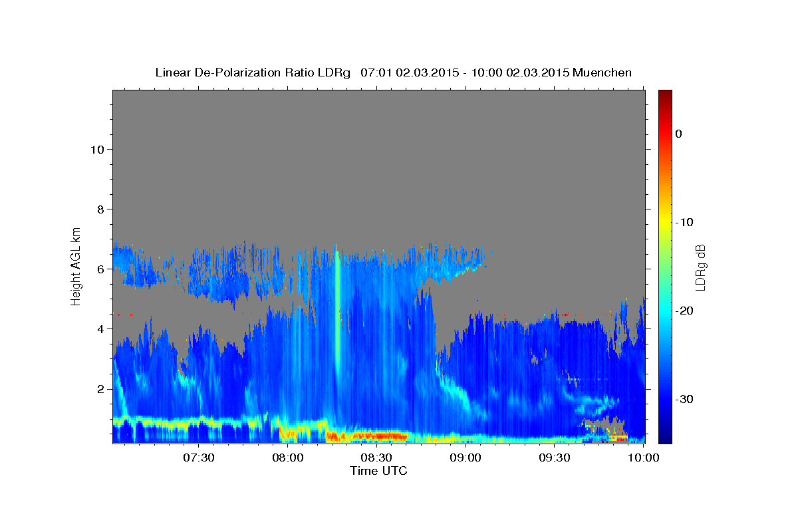Click the 'Height AGL km' axis title
The height and width of the screenshot is (532, 798).
[76, 266]
